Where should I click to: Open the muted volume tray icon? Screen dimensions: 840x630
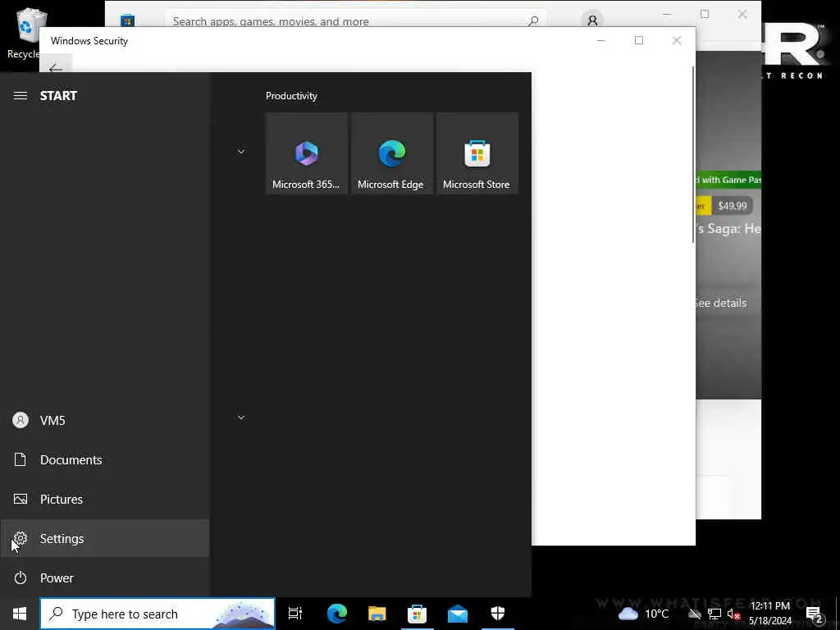click(x=733, y=614)
